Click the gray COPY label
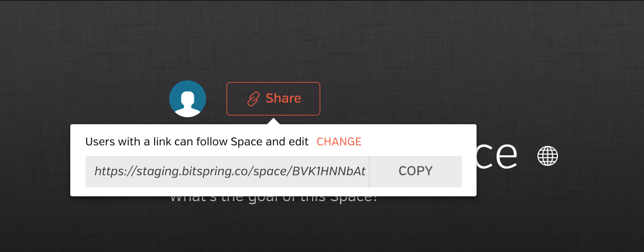This screenshot has width=644, height=252. [x=416, y=172]
